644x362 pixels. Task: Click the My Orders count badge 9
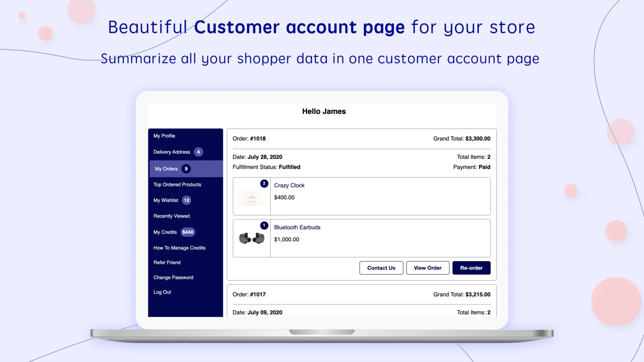[186, 169]
